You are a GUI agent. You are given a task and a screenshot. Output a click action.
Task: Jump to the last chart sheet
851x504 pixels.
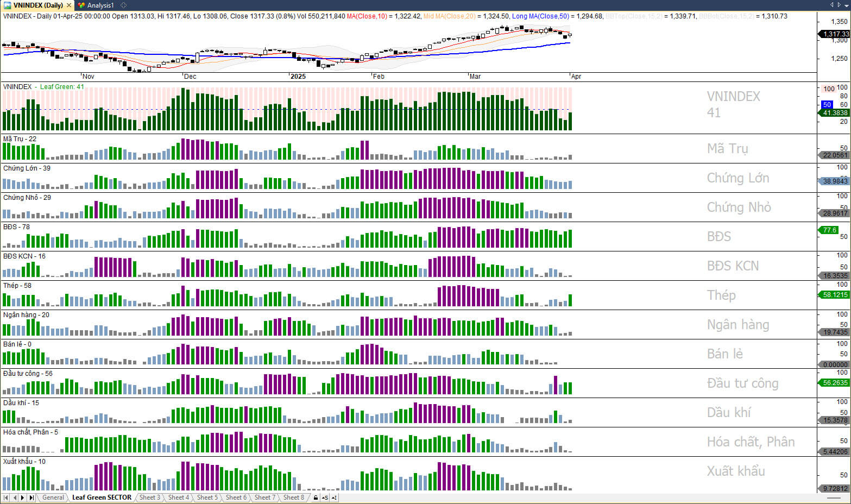pyautogui.click(x=31, y=497)
